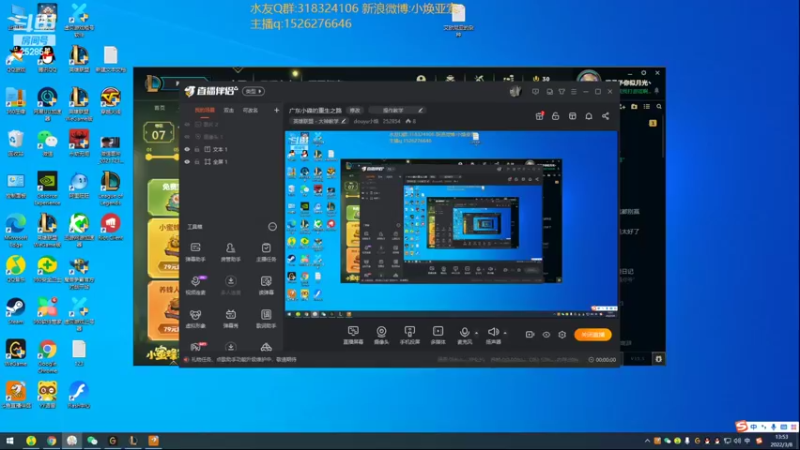Open the hamburger menu in title bar

click(574, 92)
